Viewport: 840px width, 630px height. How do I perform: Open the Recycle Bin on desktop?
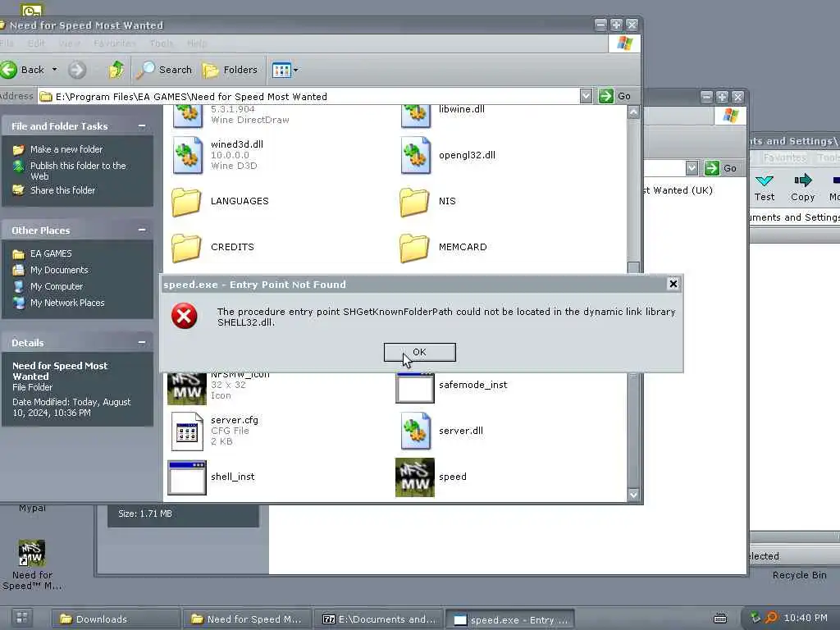[x=799, y=575]
